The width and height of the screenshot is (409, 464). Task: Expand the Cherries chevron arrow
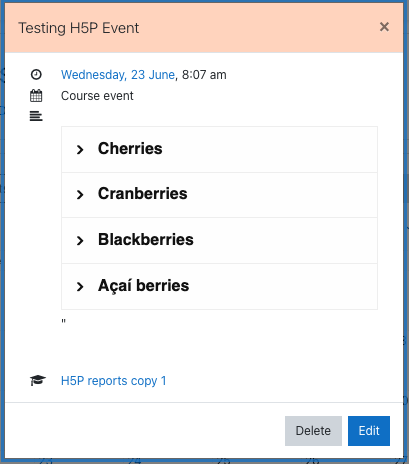(x=80, y=149)
